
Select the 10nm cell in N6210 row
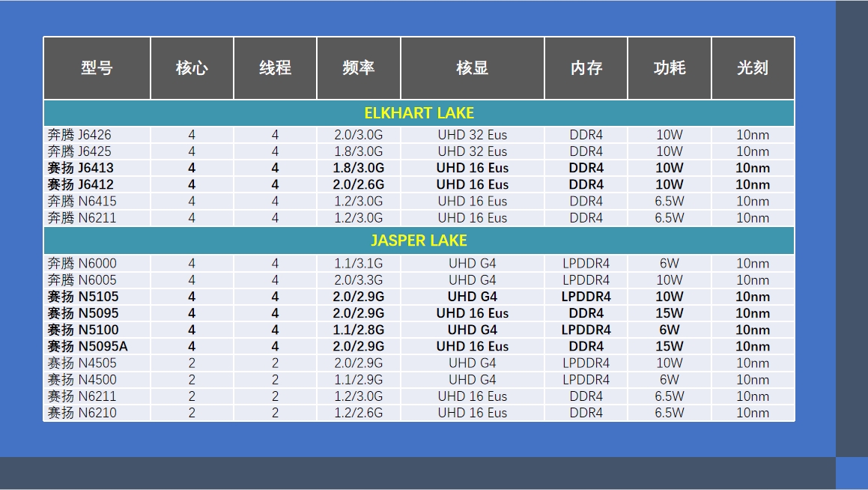pyautogui.click(x=753, y=413)
